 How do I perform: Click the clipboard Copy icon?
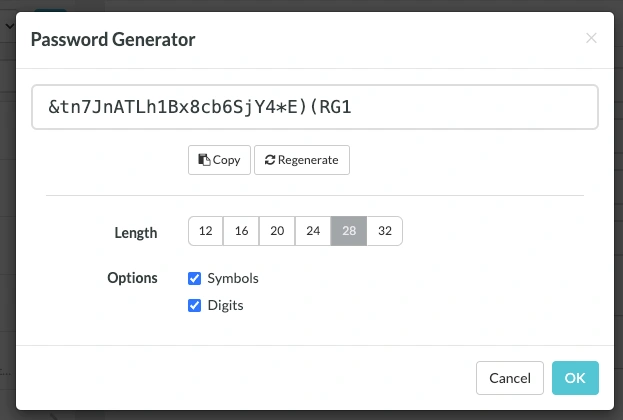pyautogui.click(x=204, y=160)
